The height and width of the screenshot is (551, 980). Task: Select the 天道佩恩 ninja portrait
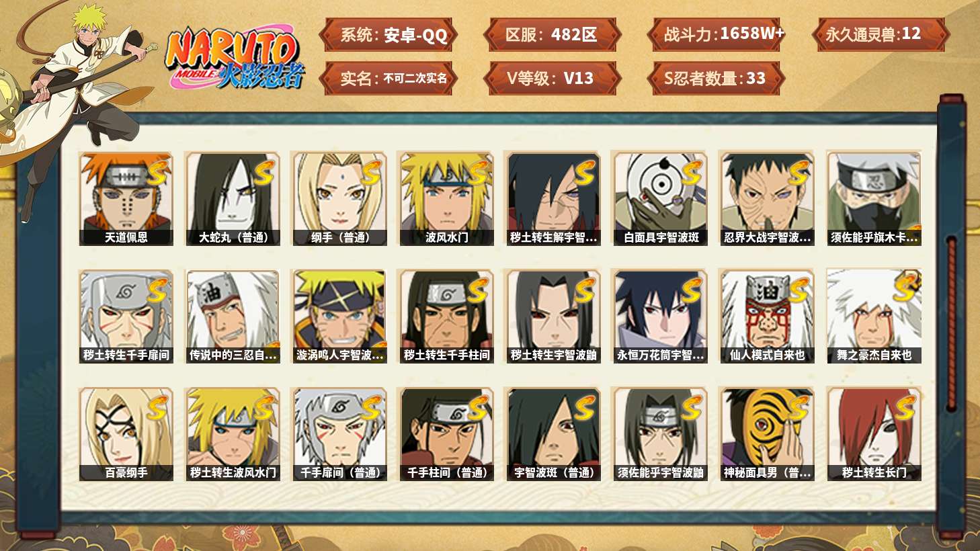coord(126,198)
